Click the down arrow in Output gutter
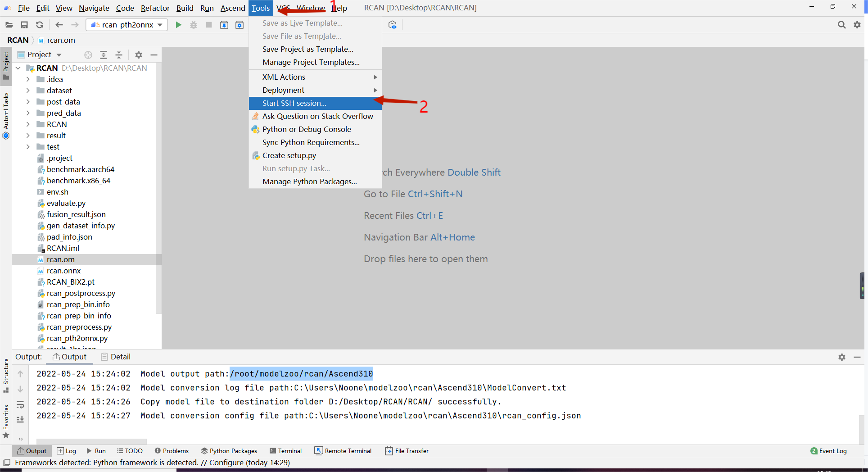 (x=20, y=389)
